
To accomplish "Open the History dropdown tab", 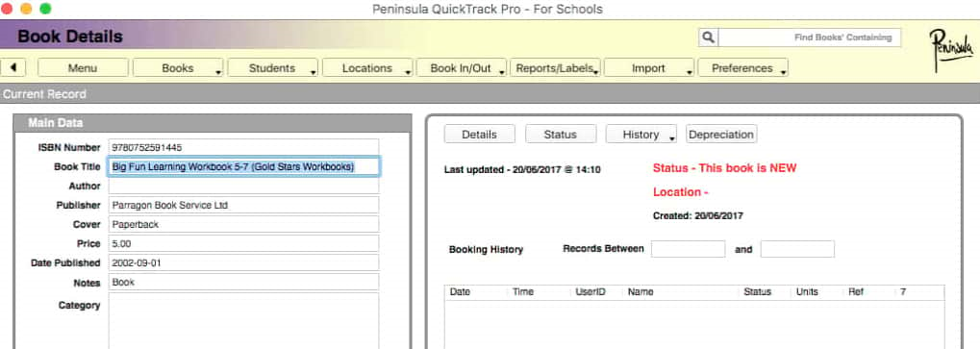I will click(641, 135).
